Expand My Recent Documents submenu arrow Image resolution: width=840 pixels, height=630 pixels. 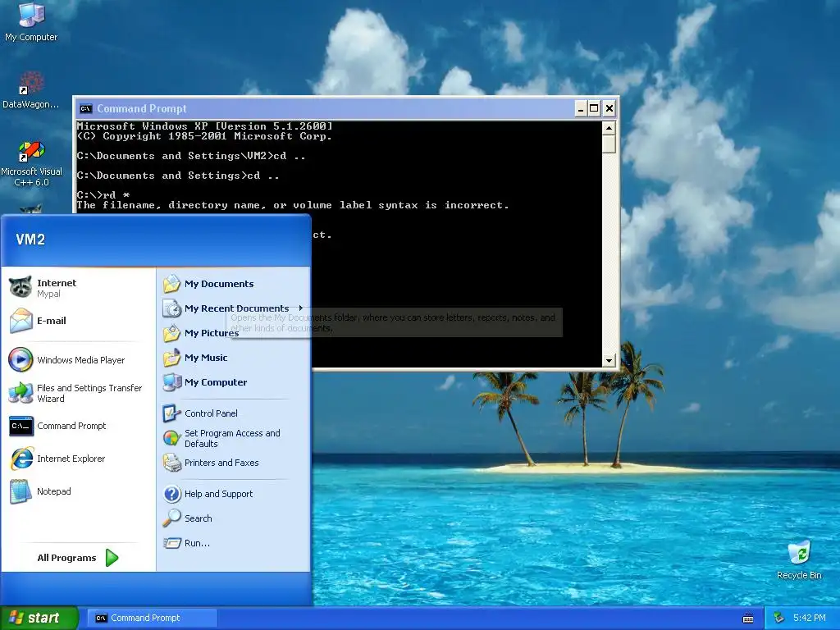pyautogui.click(x=301, y=308)
